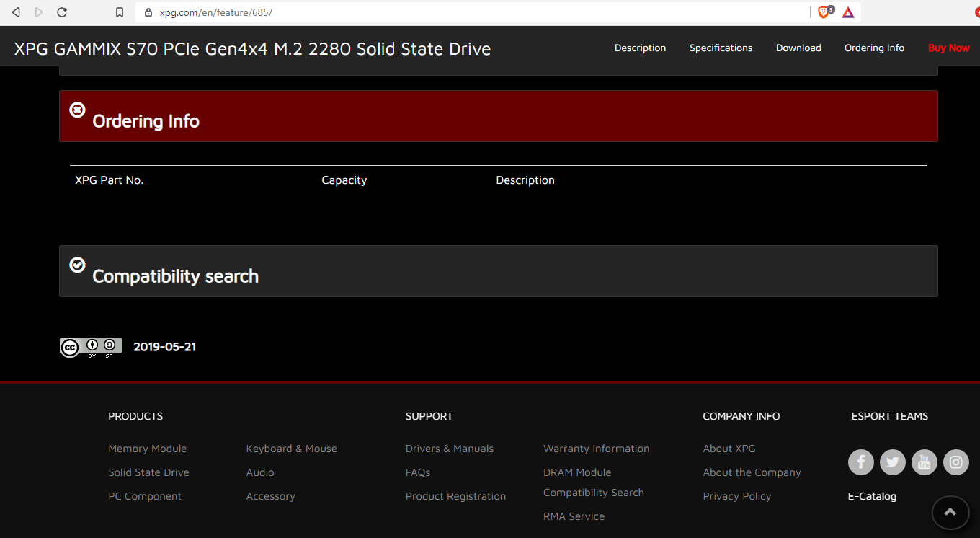Viewport: 980px width, 538px height.
Task: Open DRAM Module Compatibility Search link
Action: click(x=594, y=482)
